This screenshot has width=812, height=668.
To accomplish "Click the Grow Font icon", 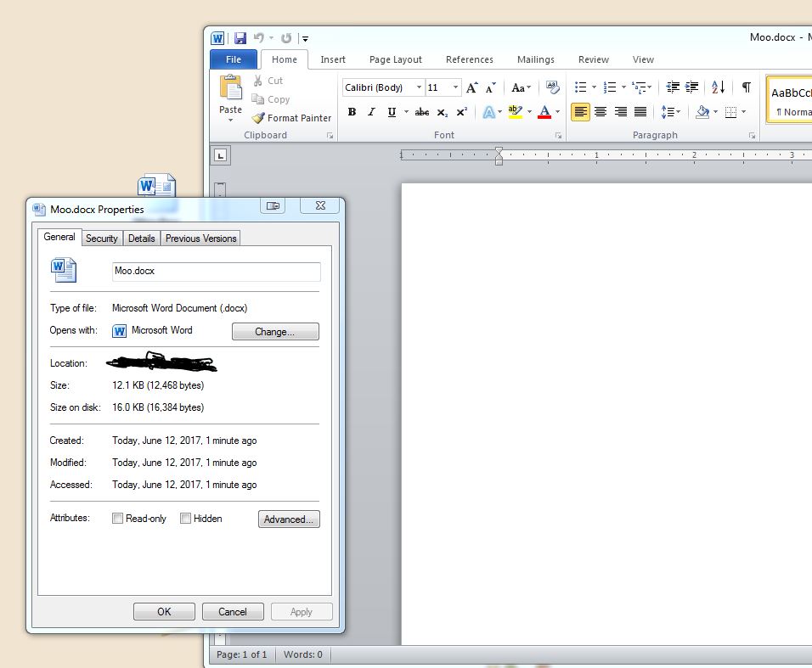I will [x=472, y=87].
